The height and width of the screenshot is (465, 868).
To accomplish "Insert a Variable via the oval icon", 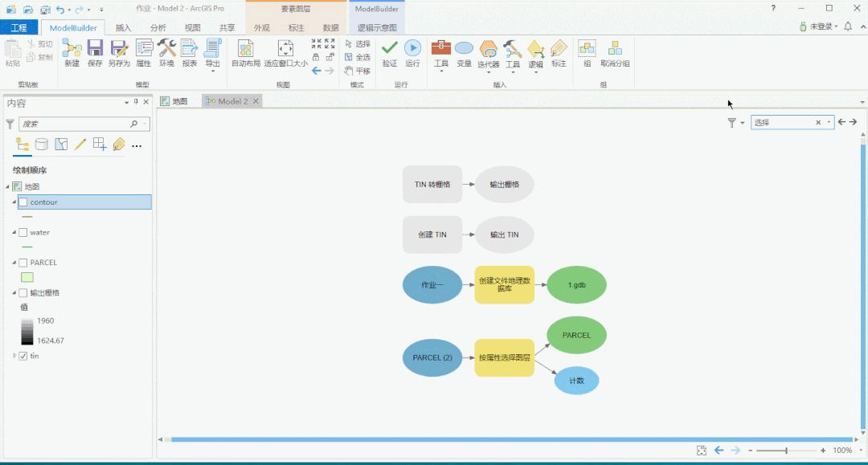I will 464,49.
